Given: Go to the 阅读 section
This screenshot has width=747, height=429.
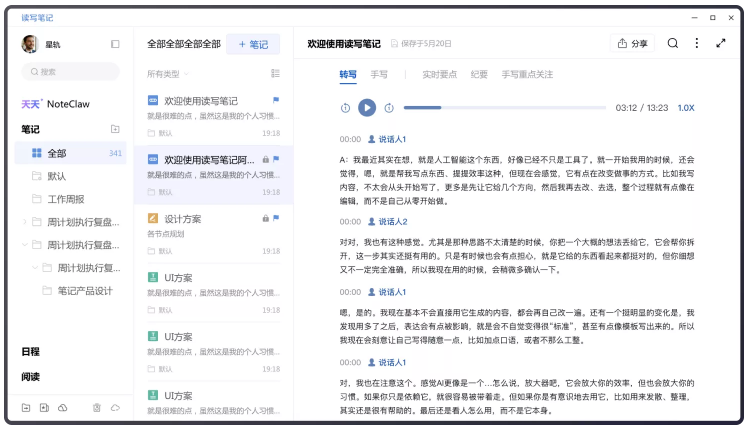Looking at the screenshot, I should pos(30,377).
